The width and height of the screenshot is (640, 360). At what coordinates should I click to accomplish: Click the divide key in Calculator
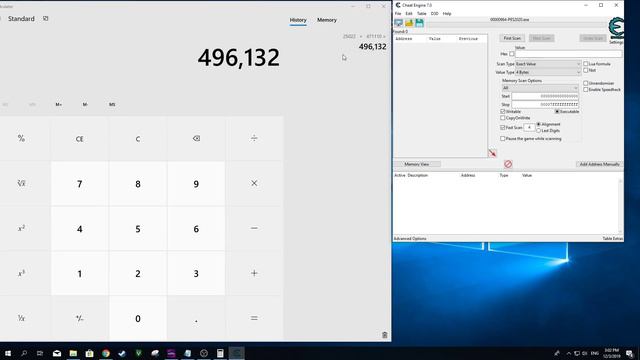pyautogui.click(x=254, y=138)
